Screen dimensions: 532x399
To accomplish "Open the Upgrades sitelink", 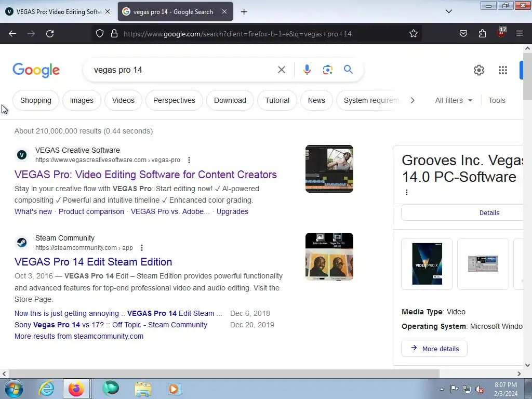I will [232, 212].
